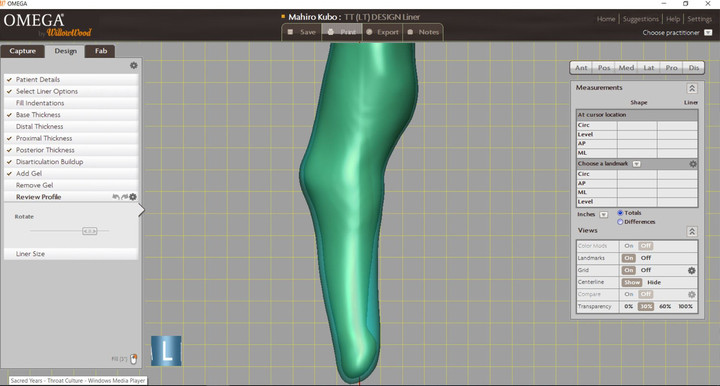Open the Liner Size step
720x386 pixels.
71,254
